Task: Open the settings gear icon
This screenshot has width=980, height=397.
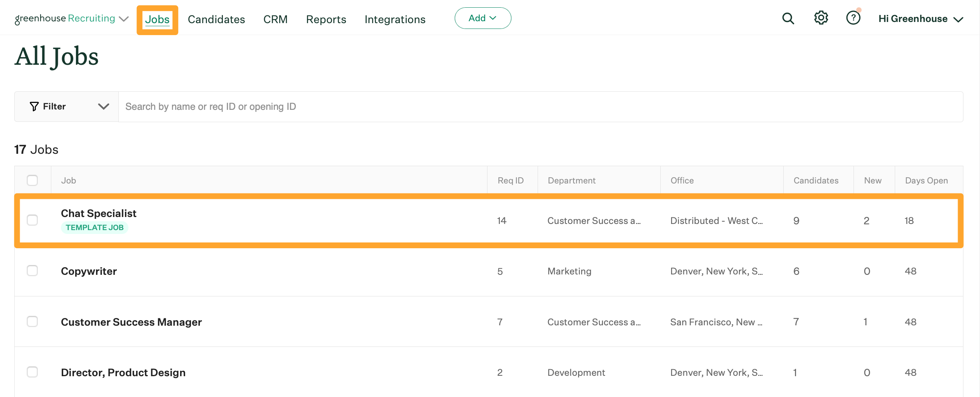Action: click(821, 17)
